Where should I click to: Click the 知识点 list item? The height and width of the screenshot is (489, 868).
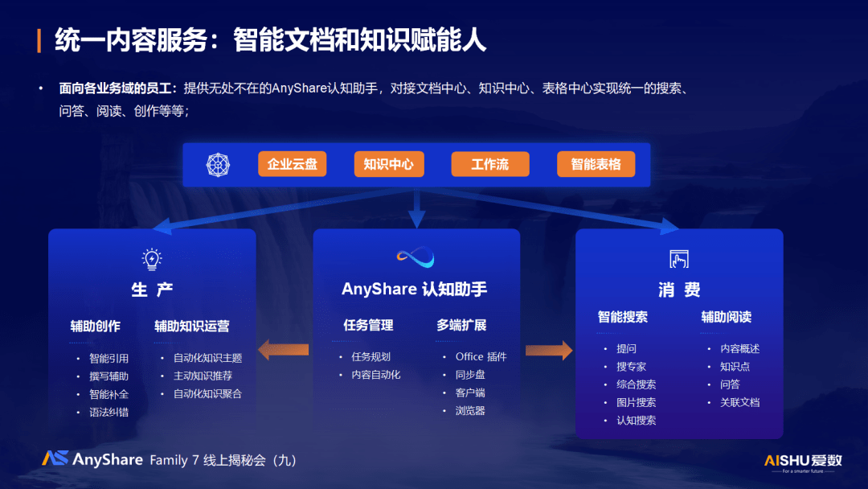click(735, 366)
